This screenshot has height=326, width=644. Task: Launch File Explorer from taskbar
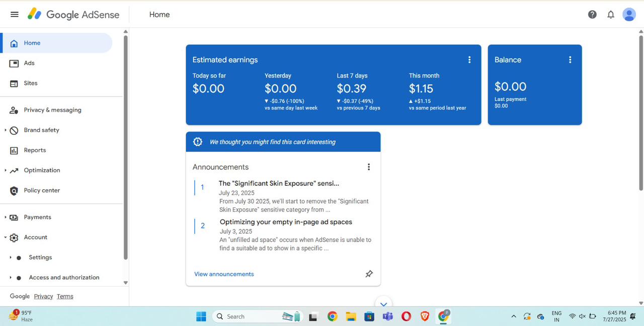pyautogui.click(x=351, y=316)
